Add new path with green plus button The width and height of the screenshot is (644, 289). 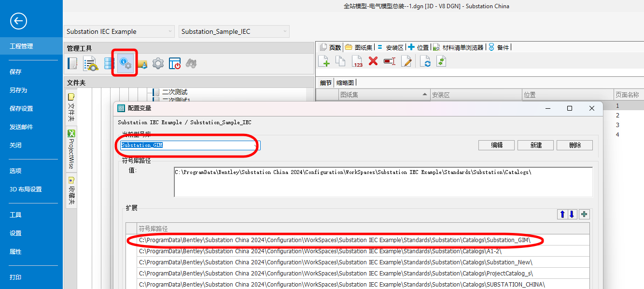(x=584, y=214)
